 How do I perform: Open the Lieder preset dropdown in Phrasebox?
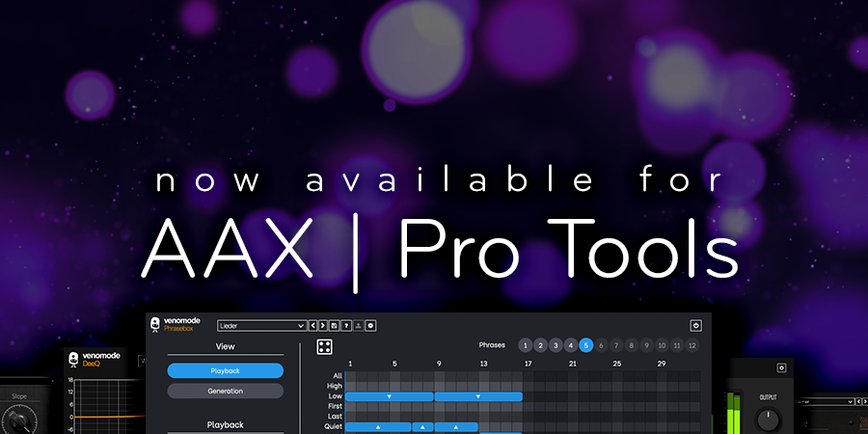261,326
